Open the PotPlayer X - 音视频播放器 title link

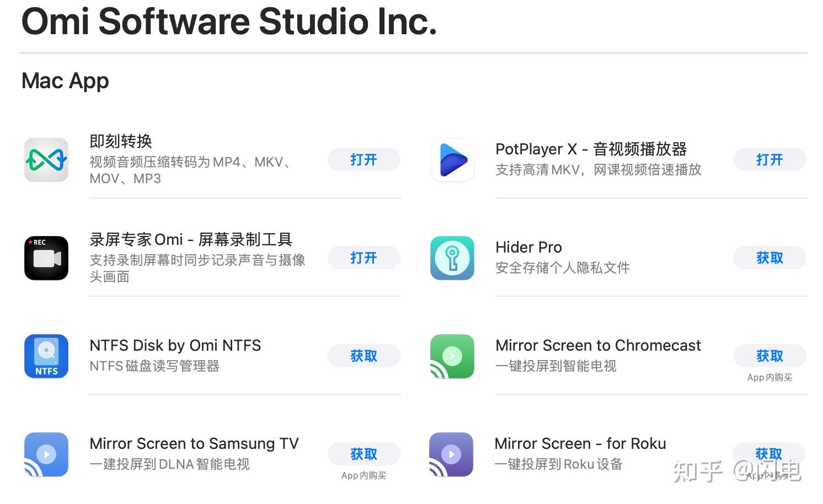591,149
